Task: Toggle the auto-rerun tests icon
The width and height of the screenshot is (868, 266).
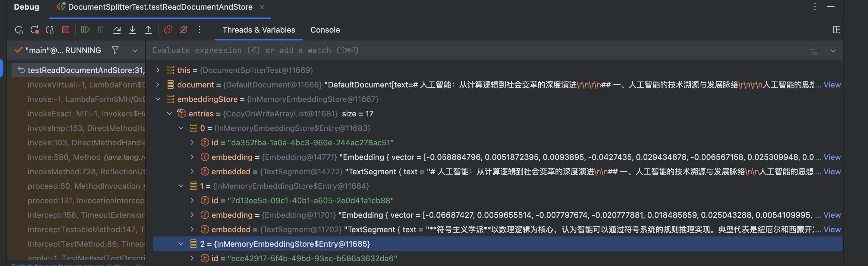Action: [50, 30]
